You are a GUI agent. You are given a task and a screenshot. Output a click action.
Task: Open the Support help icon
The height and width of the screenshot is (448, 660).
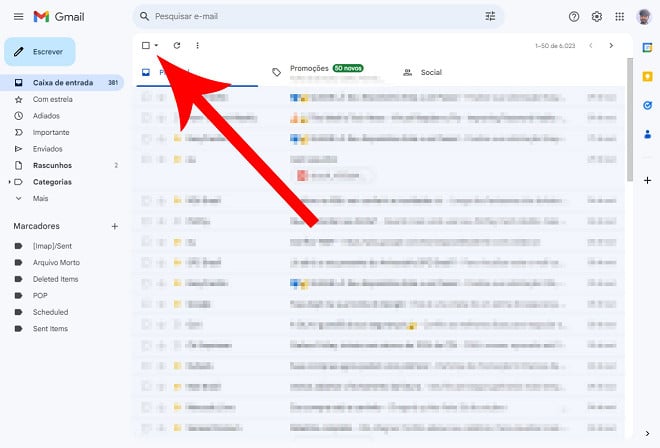tap(574, 17)
